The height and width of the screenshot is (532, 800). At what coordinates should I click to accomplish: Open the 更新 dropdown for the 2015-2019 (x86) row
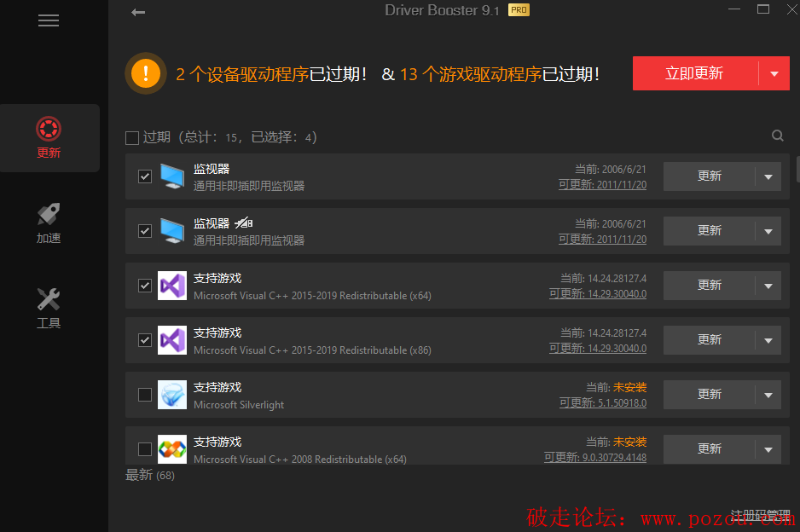point(768,340)
